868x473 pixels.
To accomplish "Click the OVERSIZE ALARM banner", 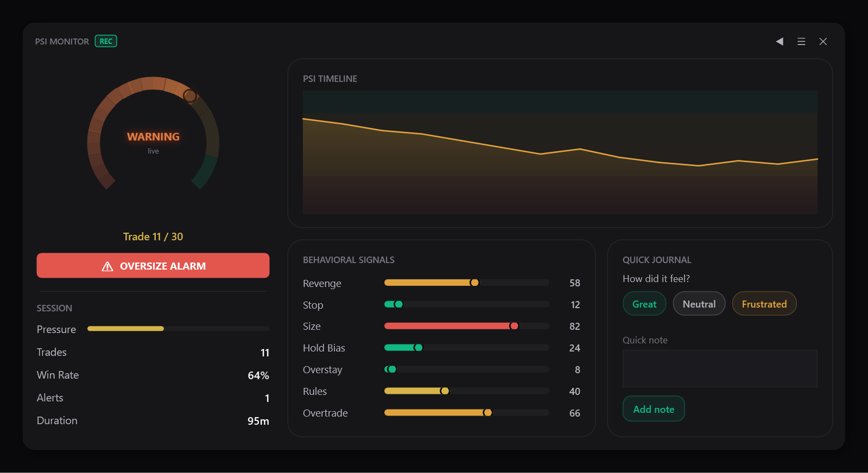I will coord(153,266).
